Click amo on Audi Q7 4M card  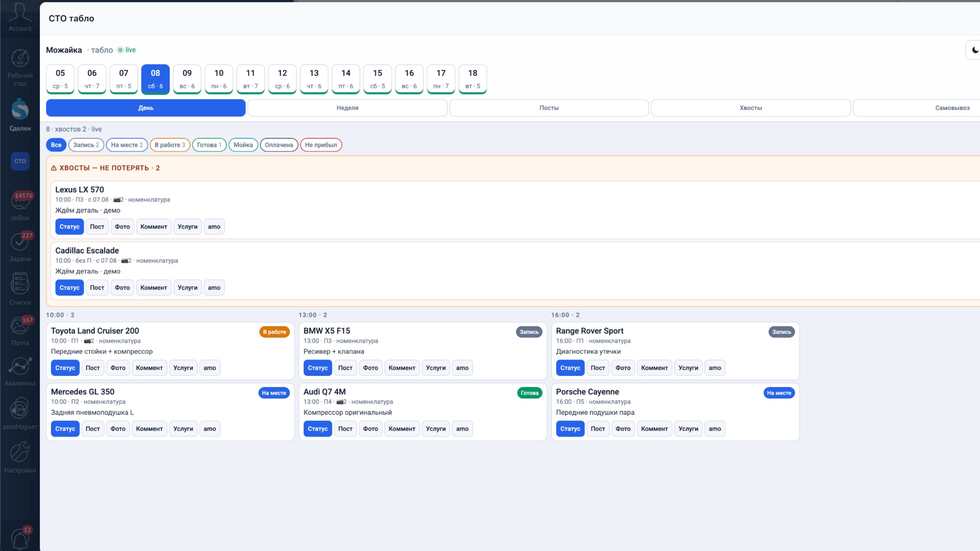point(462,429)
